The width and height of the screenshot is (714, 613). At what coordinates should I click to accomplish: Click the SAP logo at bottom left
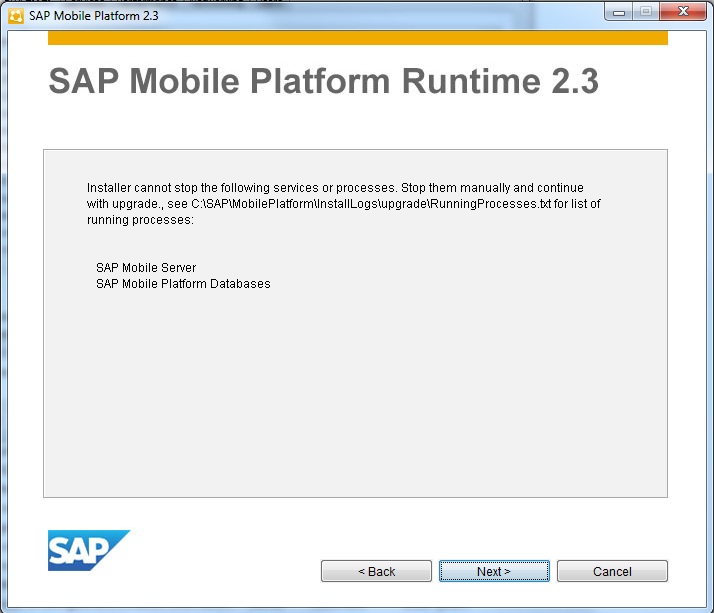click(x=89, y=550)
